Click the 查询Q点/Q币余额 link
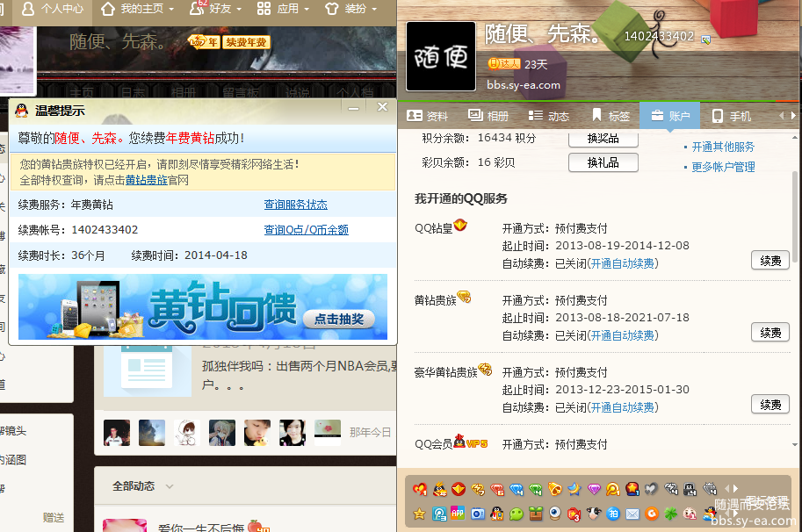 (x=306, y=229)
